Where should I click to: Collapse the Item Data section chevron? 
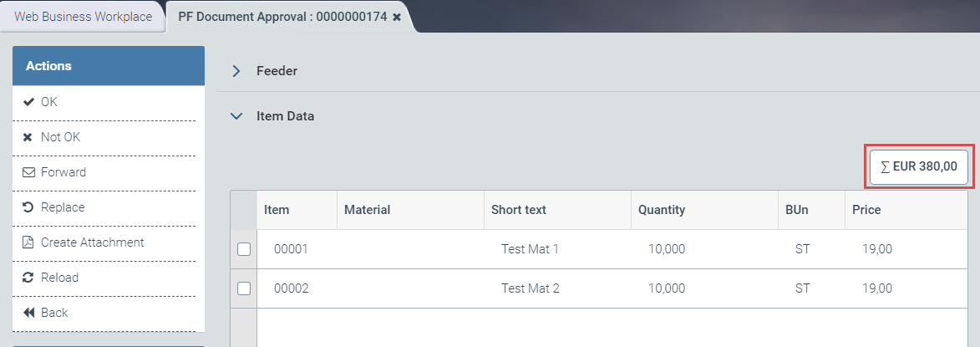236,117
